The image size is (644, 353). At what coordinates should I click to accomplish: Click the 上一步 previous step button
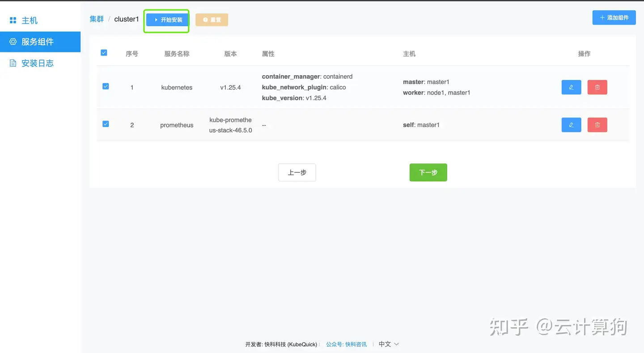(297, 172)
